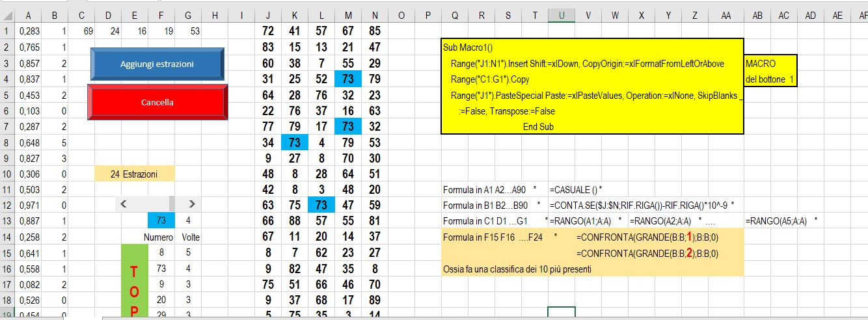Click the right arrow of the worksheet scroll bar control
This screenshot has height=320, width=868.
(x=191, y=204)
